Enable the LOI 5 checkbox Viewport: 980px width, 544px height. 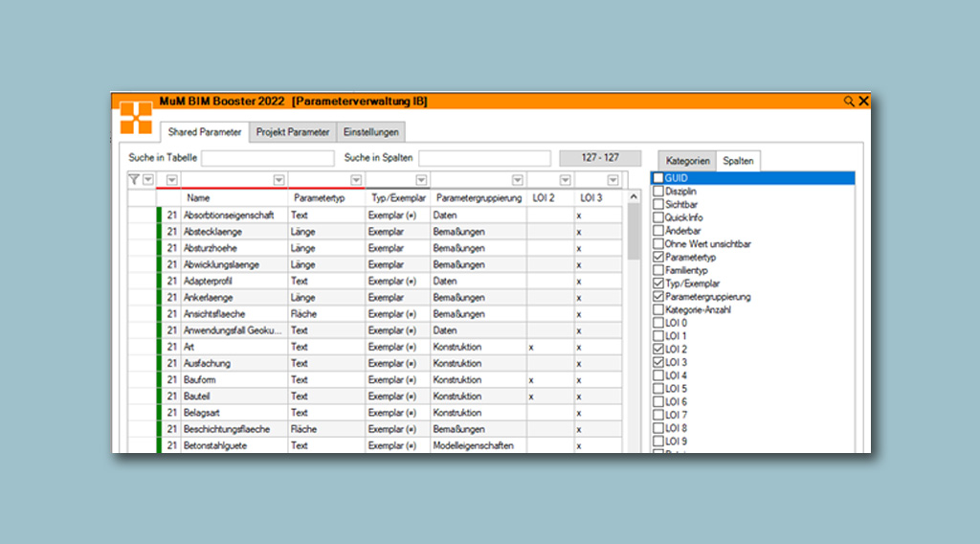point(658,388)
